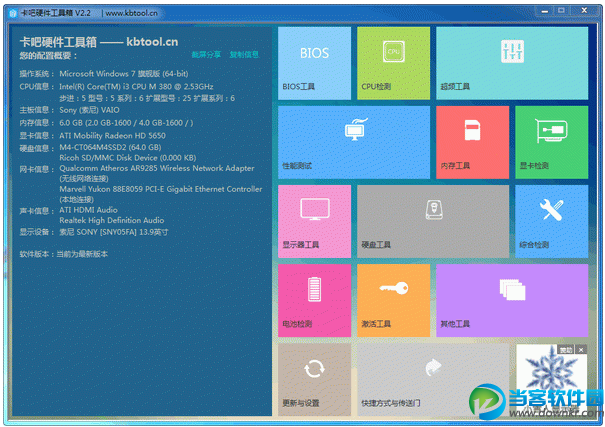605x427 pixels.
Task: Open the 激活工具 key tile
Action: [x=394, y=300]
